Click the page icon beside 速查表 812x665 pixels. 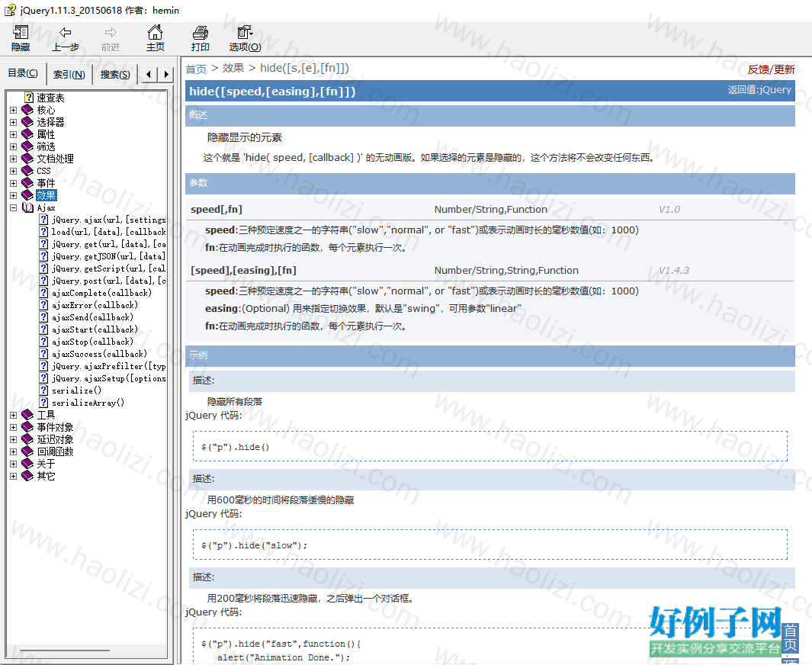click(x=29, y=98)
